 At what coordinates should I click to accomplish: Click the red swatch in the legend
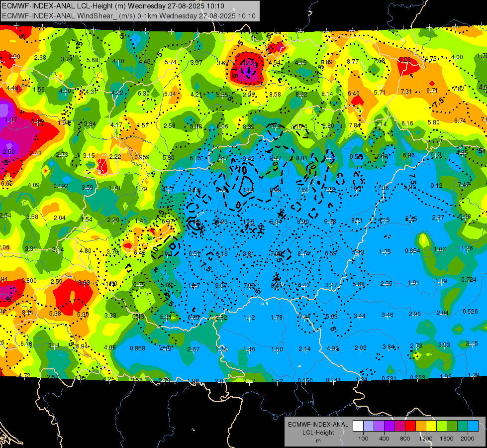pyautogui.click(x=410, y=426)
